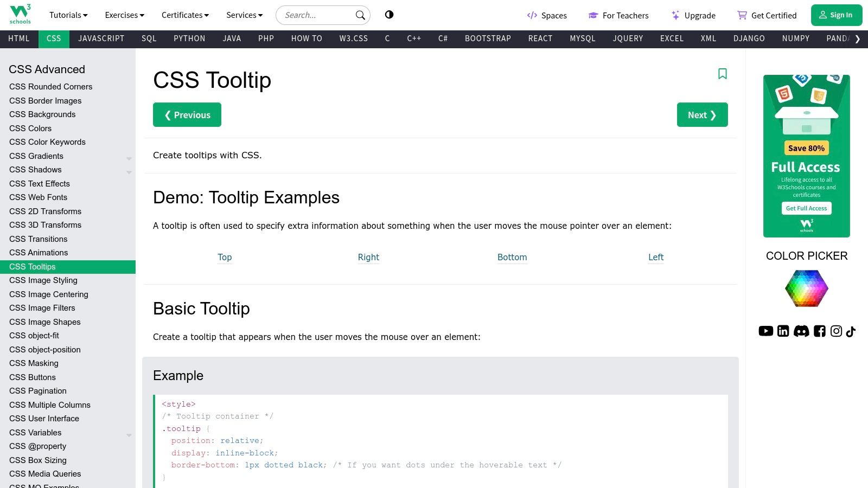This screenshot has width=868, height=488.
Task: Open Get Certified link
Action: click(x=767, y=15)
